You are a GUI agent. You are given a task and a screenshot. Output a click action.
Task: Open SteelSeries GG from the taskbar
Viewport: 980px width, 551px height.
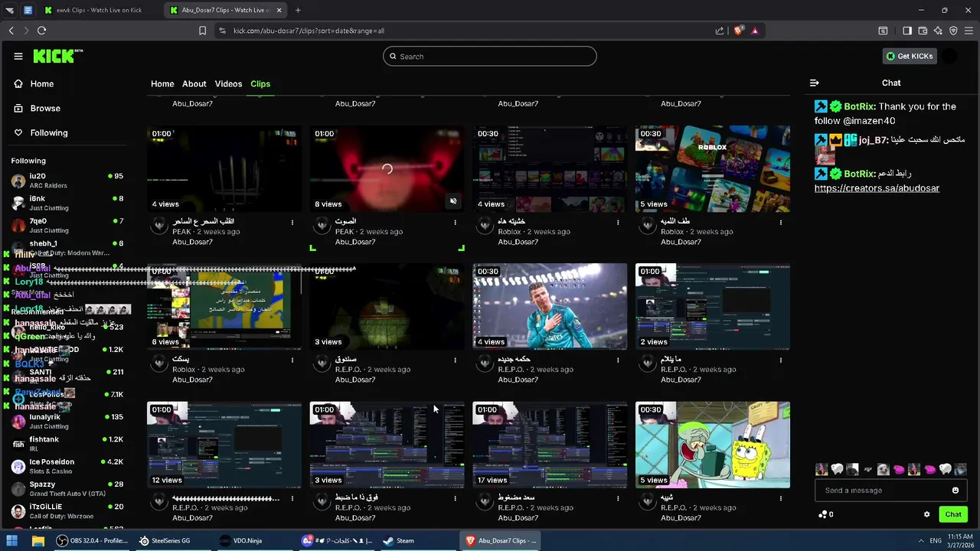(x=165, y=540)
